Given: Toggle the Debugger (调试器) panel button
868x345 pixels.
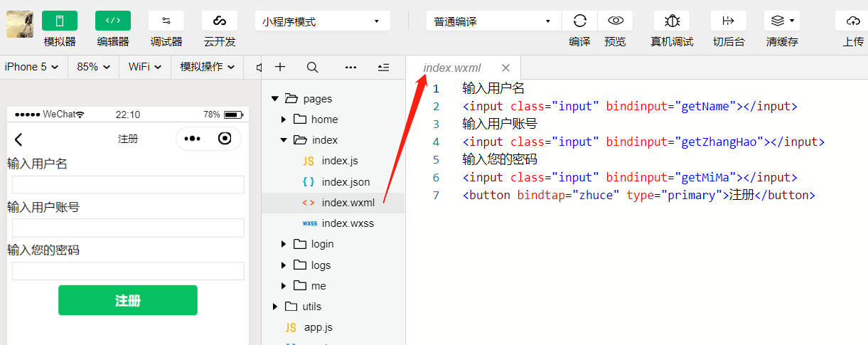Looking at the screenshot, I should pos(166,21).
